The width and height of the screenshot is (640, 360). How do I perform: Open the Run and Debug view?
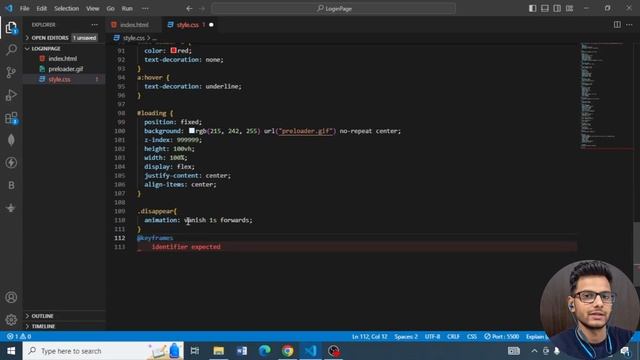(11, 95)
